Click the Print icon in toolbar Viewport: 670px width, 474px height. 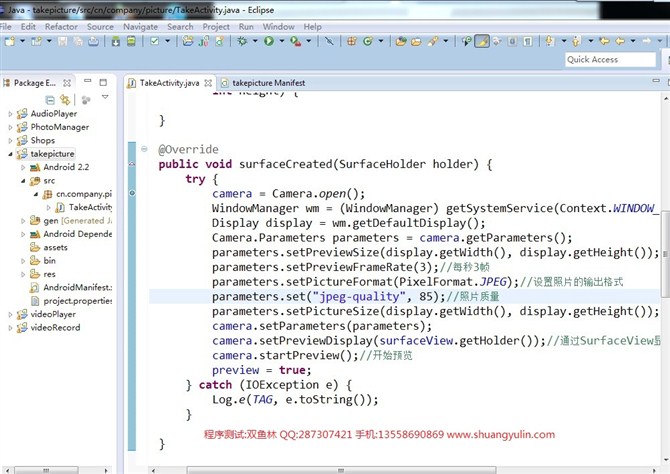(93, 41)
